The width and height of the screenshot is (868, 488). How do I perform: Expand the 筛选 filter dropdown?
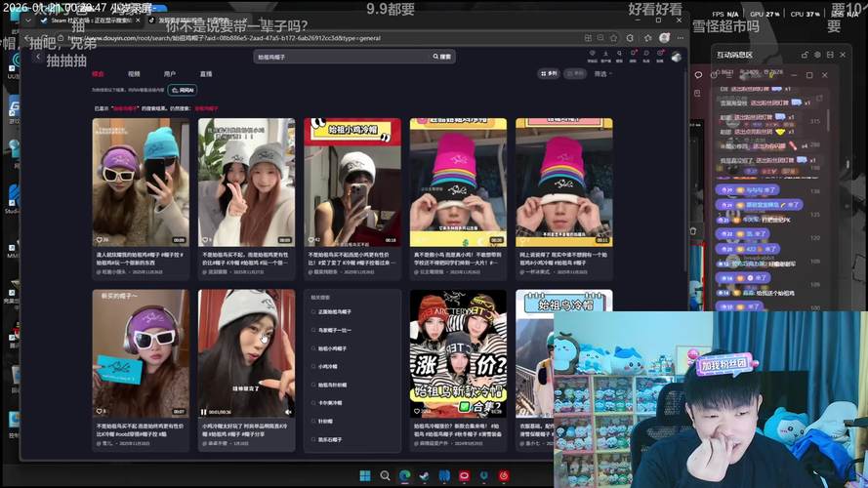(602, 73)
